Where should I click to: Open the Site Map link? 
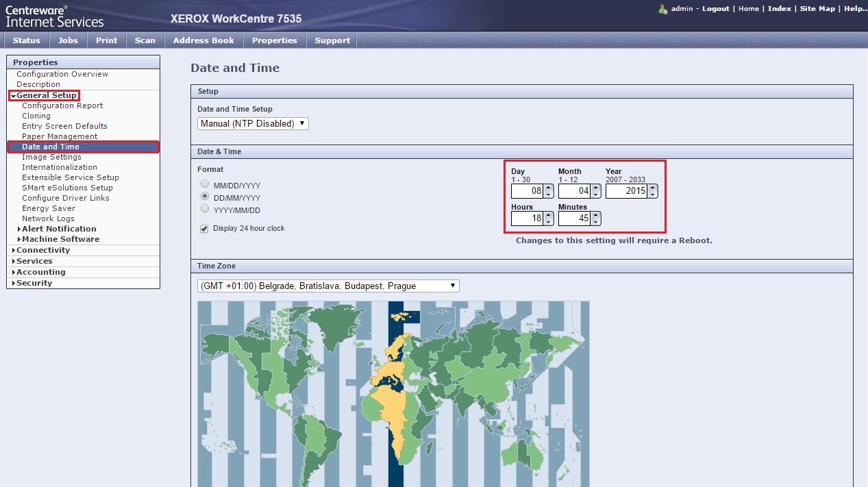point(817,9)
